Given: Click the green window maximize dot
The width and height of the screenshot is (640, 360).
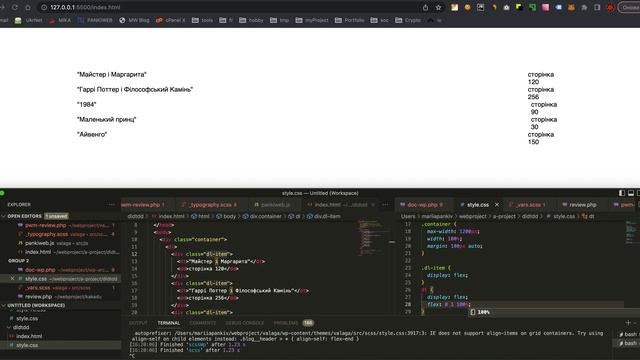Looking at the screenshot, I should pyautogui.click(x=2, y=193).
